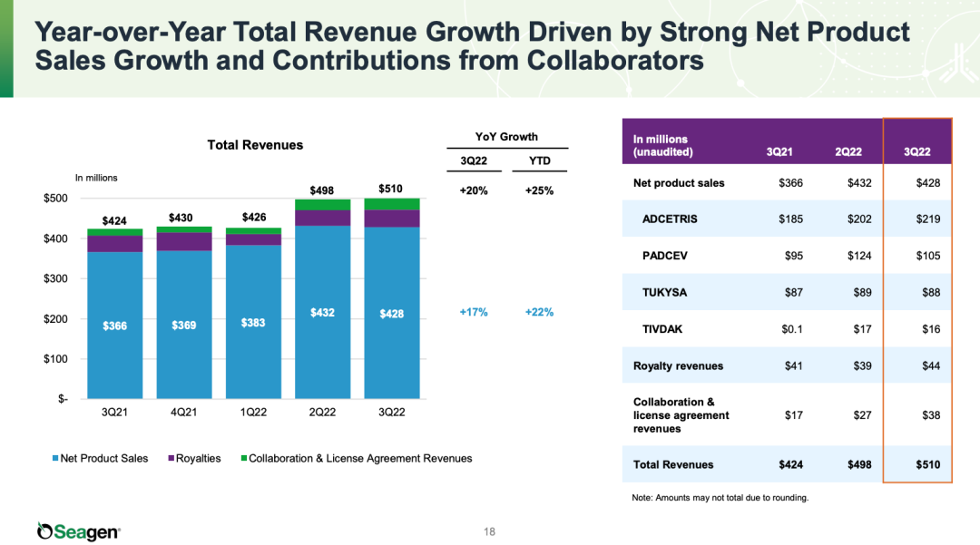Viewport: 980px width, 545px height.
Task: Click the Seagen logo
Action: click(79, 531)
